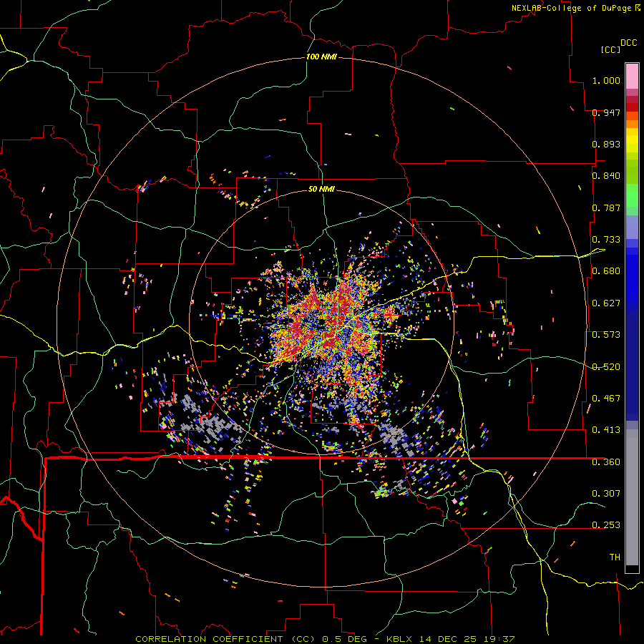Click the TH threshold label on legend
644x644 pixels.
click(615, 557)
